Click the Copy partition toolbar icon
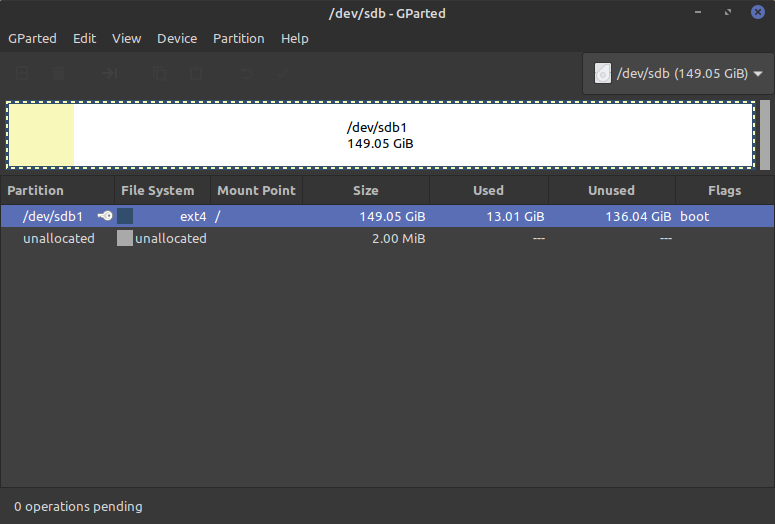The image size is (775, 524). (159, 74)
